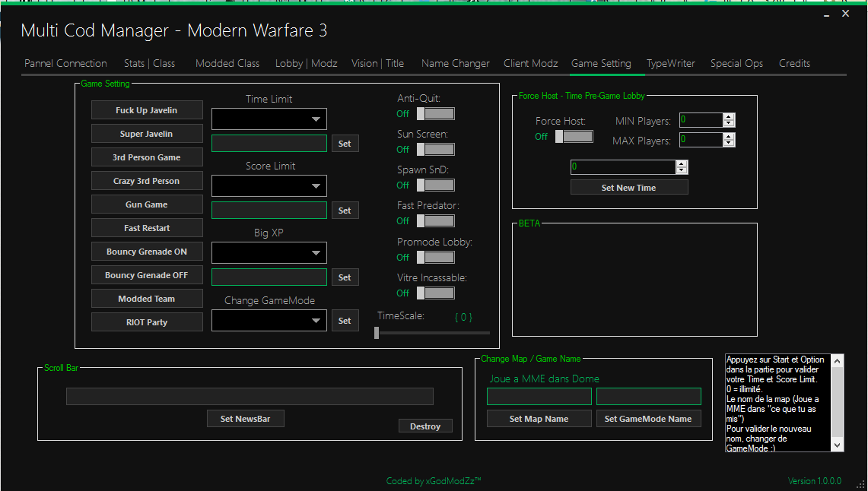Increase MIN Players with up arrow
The height and width of the screenshot is (491, 868).
(729, 116)
